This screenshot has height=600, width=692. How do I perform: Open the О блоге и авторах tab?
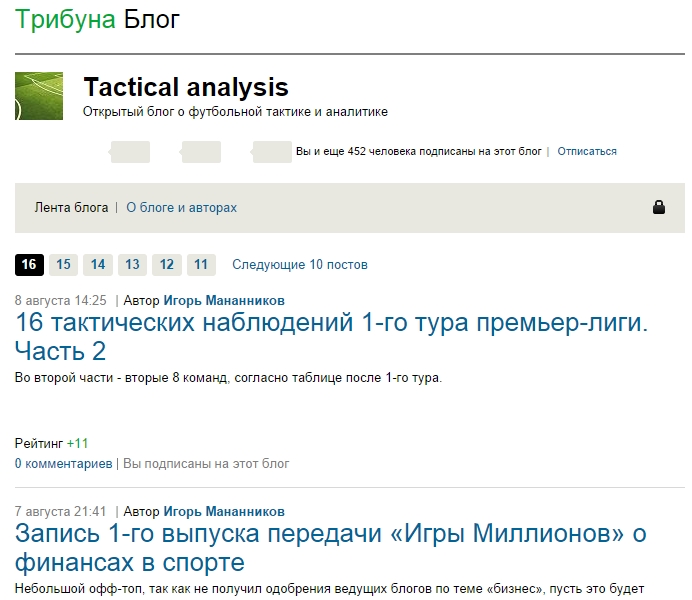click(181, 208)
